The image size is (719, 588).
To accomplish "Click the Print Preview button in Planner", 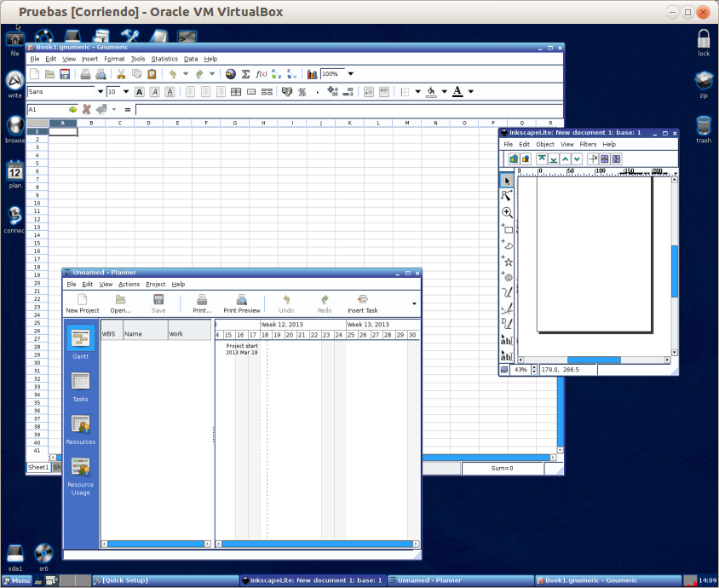I will coord(242,304).
